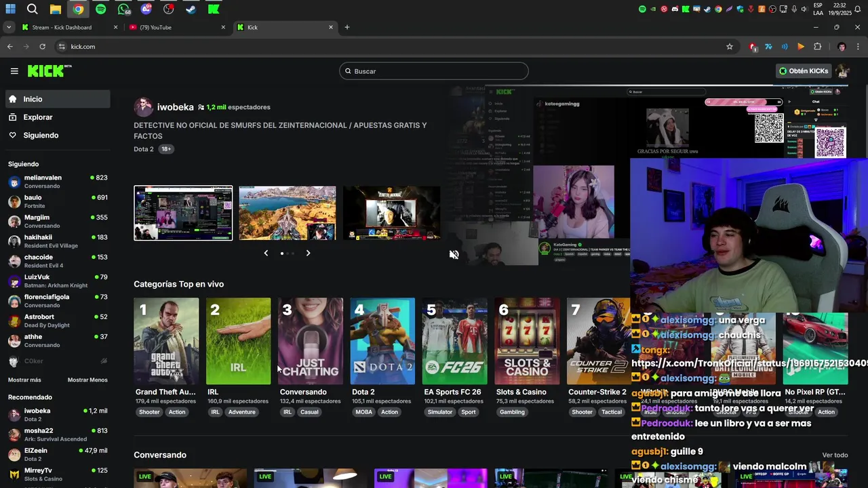
Task: Select Explorar in the sidebar
Action: pos(58,117)
